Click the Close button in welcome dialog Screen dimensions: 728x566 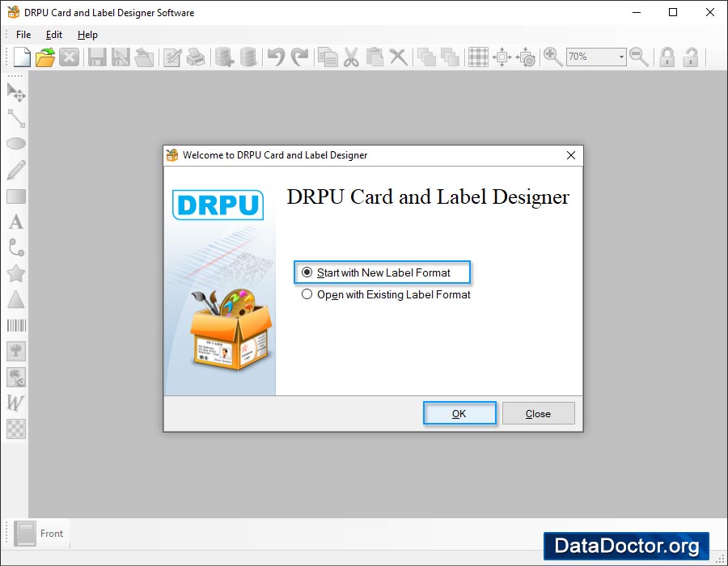coord(539,413)
